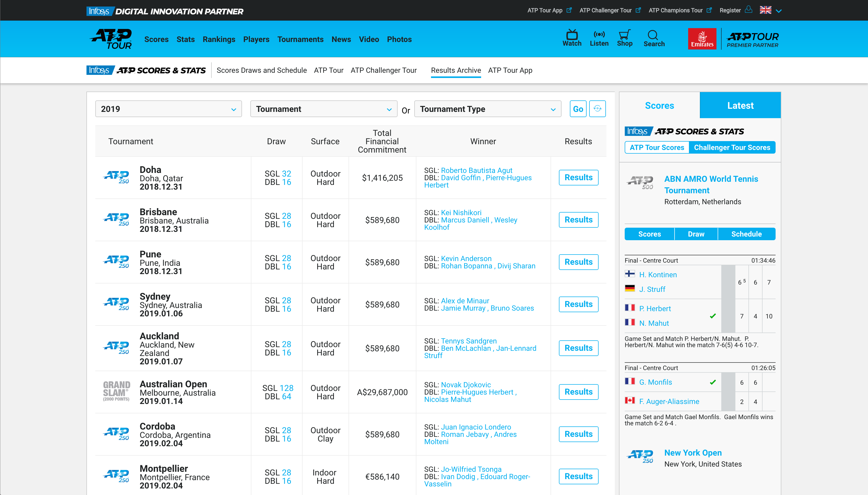The width and height of the screenshot is (868, 495).
Task: Click ATP 250 badge for Brisbane
Action: pos(116,219)
